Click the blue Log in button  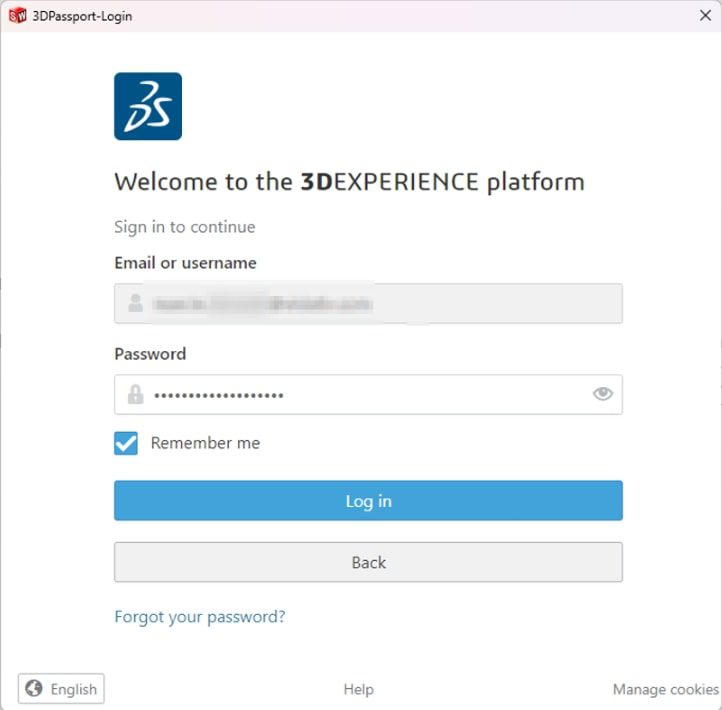click(368, 500)
